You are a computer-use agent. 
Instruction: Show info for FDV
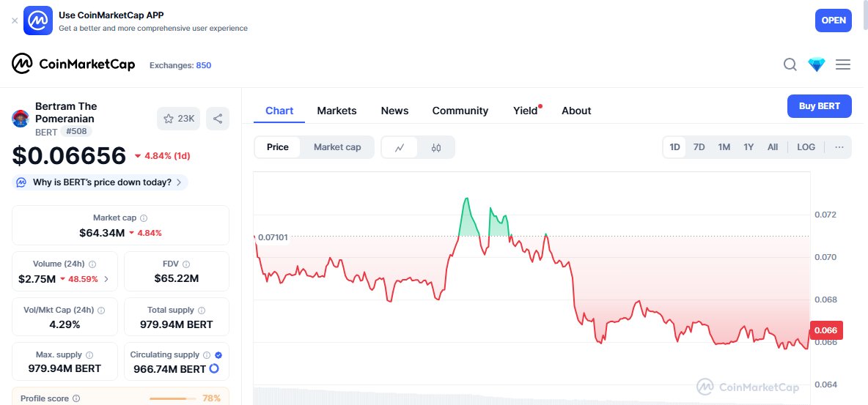[x=186, y=264]
